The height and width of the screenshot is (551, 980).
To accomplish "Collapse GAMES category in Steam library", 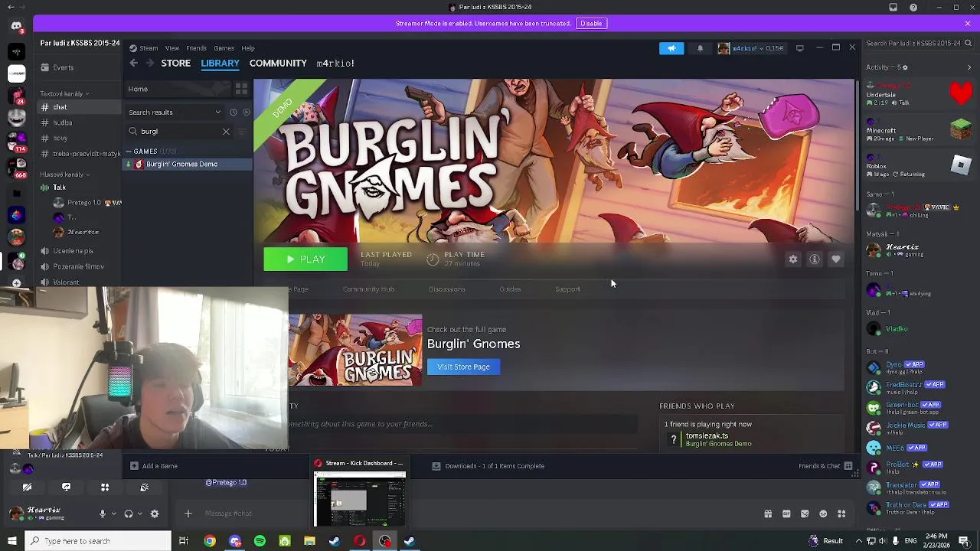I will tap(129, 152).
